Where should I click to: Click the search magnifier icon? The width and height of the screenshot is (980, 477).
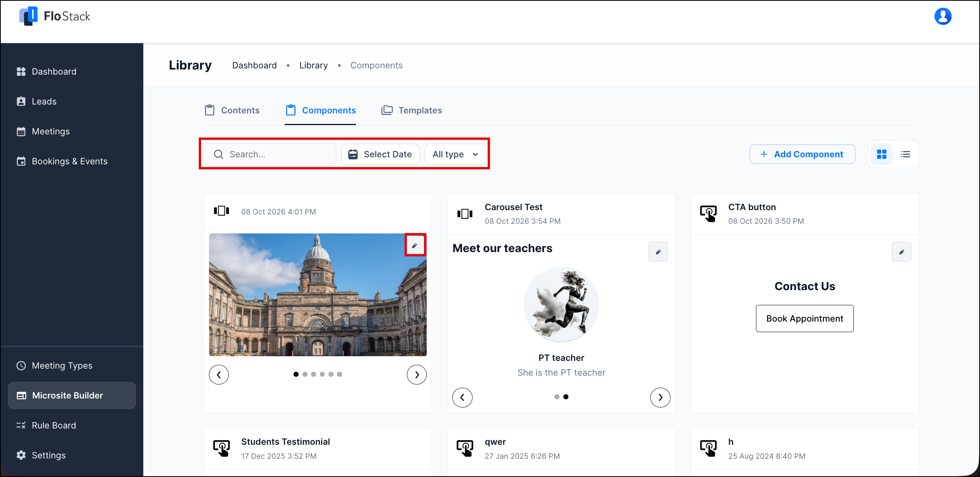coord(219,154)
